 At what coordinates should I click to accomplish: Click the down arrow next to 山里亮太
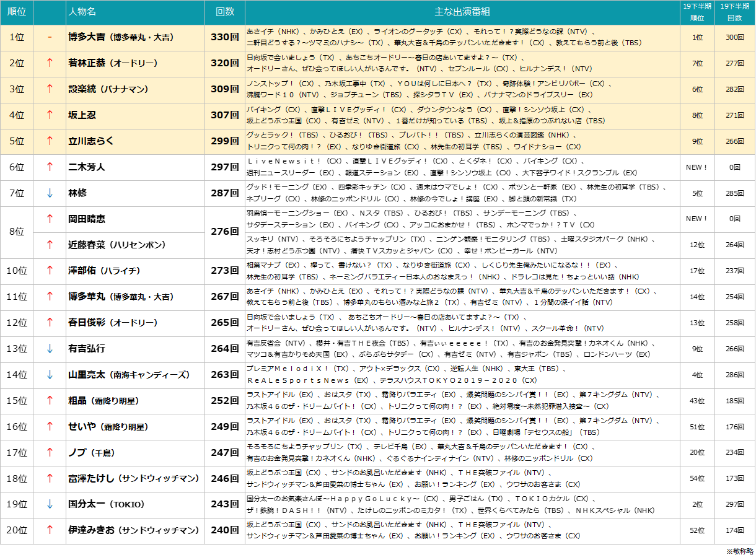(50, 375)
